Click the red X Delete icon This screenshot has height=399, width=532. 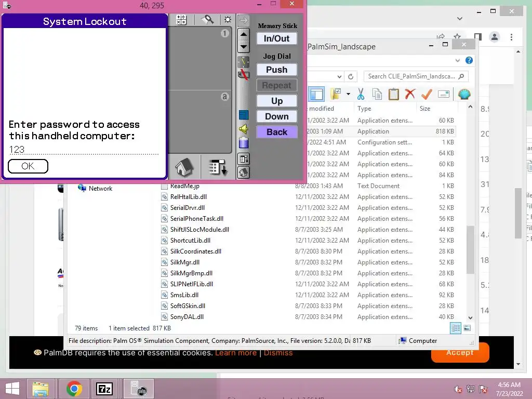410,94
